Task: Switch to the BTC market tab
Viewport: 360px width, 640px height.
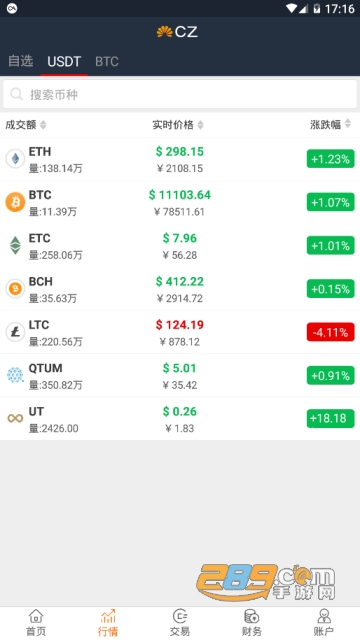Action: point(107,62)
